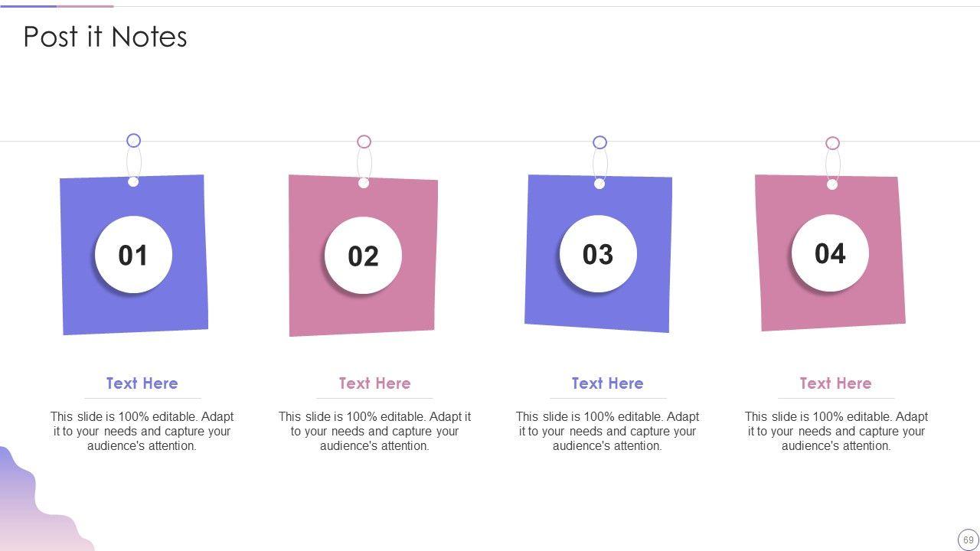Select the "Post it Notes" slide title
Viewport: 980px width, 551px height.
pos(105,37)
